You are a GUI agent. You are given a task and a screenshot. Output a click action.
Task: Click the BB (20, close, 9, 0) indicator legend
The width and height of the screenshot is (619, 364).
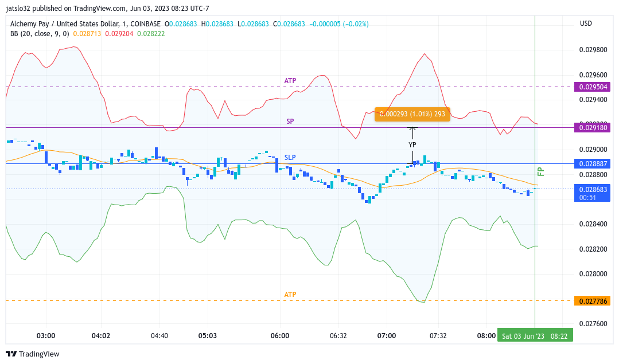40,34
